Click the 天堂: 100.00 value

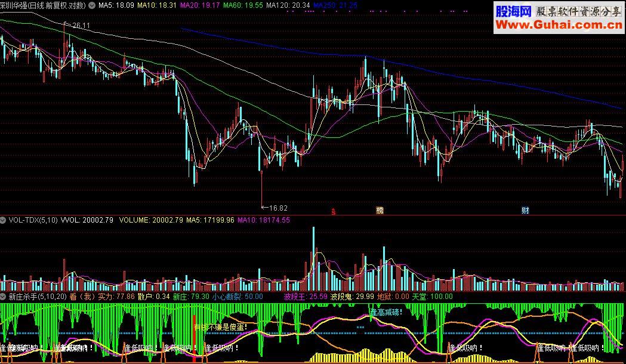pyautogui.click(x=433, y=297)
